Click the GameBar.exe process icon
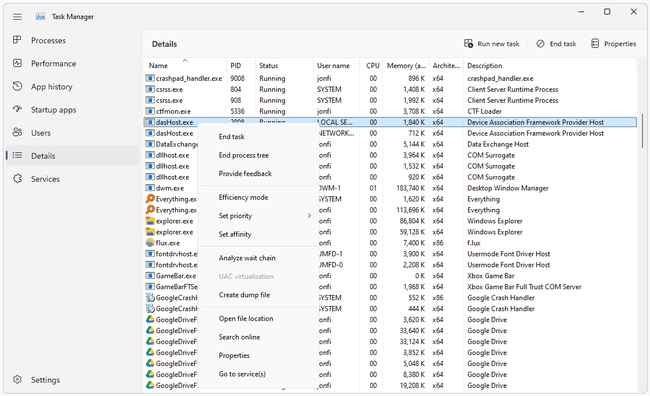The width and height of the screenshot is (650, 396). coord(150,275)
